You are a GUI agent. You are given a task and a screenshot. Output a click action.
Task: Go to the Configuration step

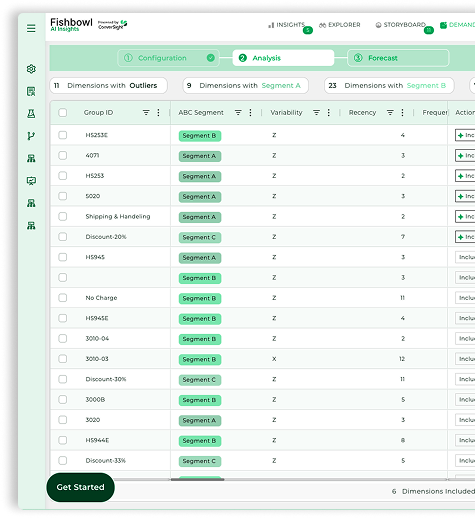tap(168, 58)
